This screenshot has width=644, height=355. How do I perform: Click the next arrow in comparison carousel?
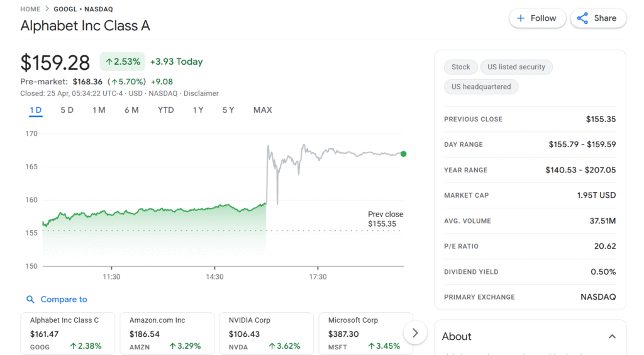click(x=415, y=333)
